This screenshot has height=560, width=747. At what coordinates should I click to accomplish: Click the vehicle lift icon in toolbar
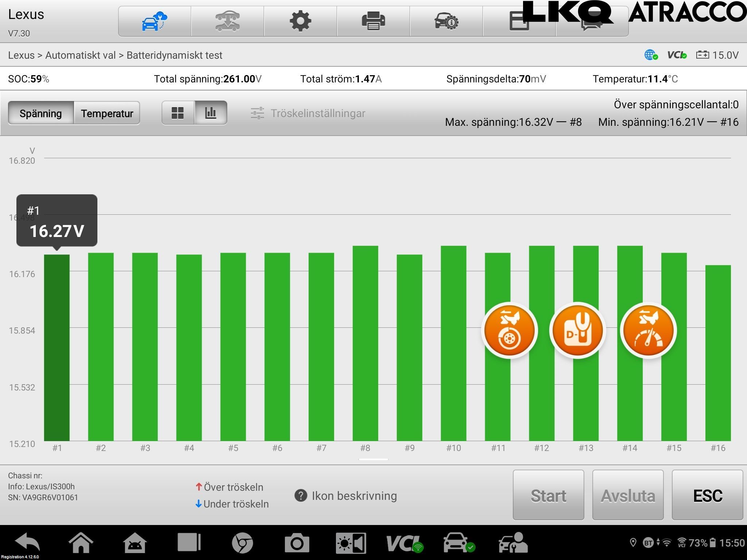tap(227, 21)
